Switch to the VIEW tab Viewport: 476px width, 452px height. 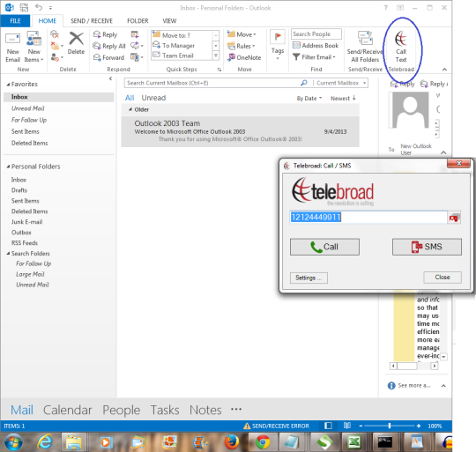(169, 21)
